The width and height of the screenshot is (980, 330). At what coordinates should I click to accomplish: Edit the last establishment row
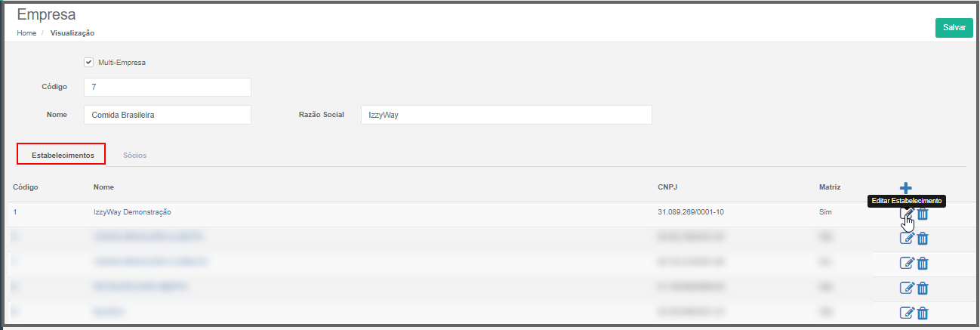(907, 313)
